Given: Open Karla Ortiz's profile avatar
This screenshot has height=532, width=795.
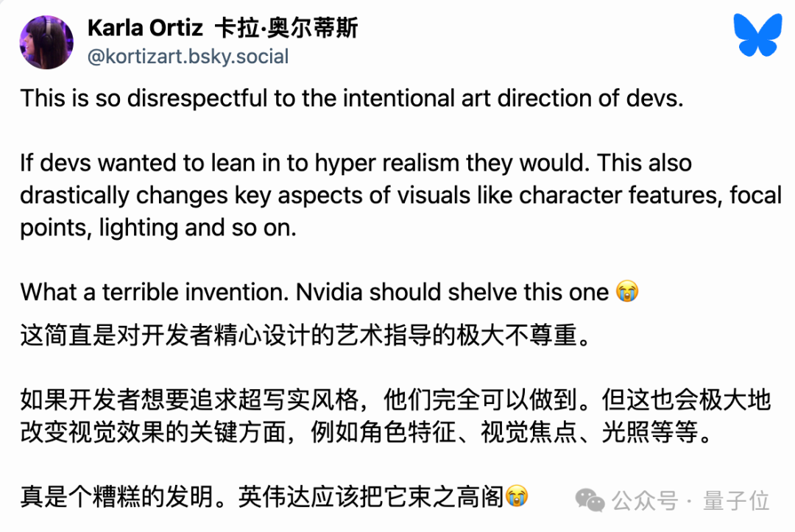Looking at the screenshot, I should point(46,42).
